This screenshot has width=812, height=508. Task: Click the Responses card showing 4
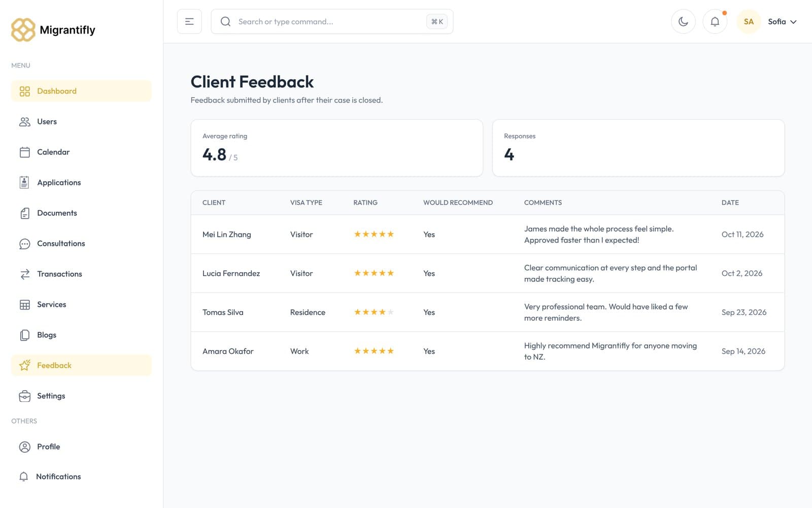[x=638, y=148]
